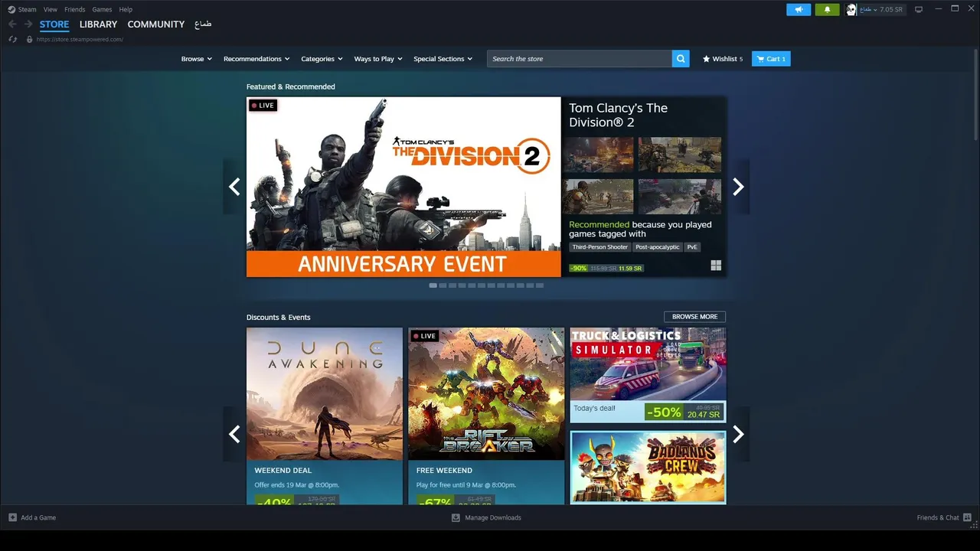
Task: View top-left Division 2 screenshot thumbnail
Action: click(x=598, y=155)
